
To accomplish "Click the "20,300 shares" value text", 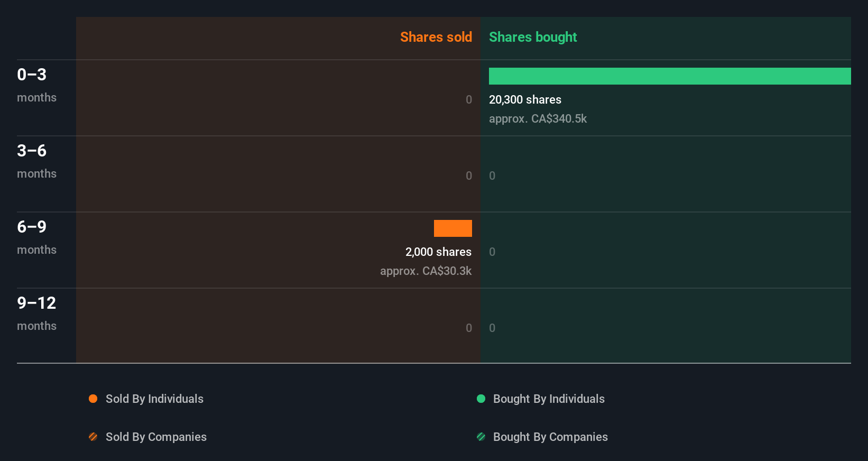I will 525,99.
